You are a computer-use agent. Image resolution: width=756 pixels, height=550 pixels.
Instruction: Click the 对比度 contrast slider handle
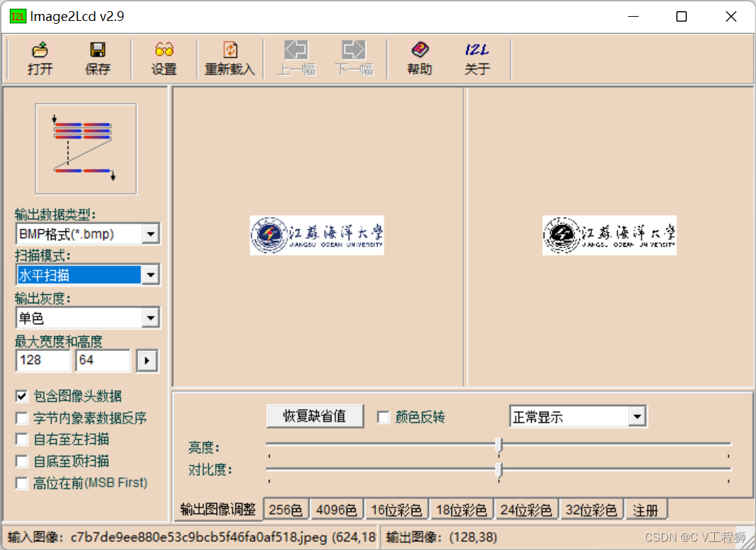(x=499, y=470)
